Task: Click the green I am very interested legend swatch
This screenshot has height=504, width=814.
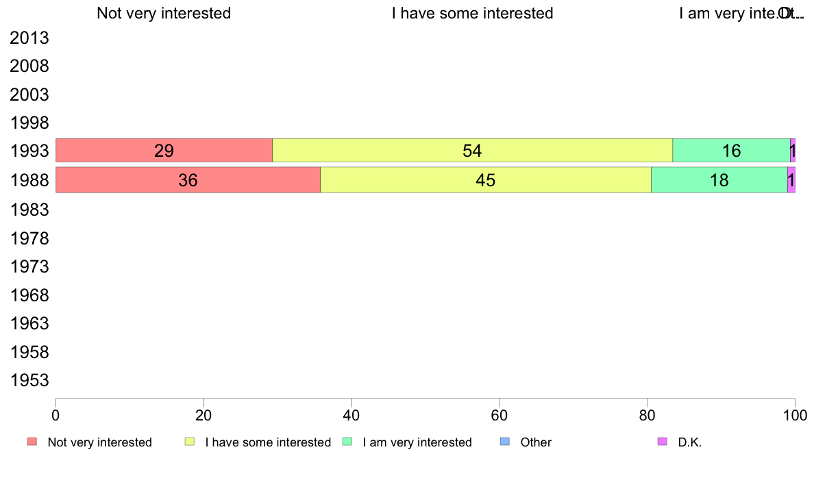Action: [x=347, y=442]
